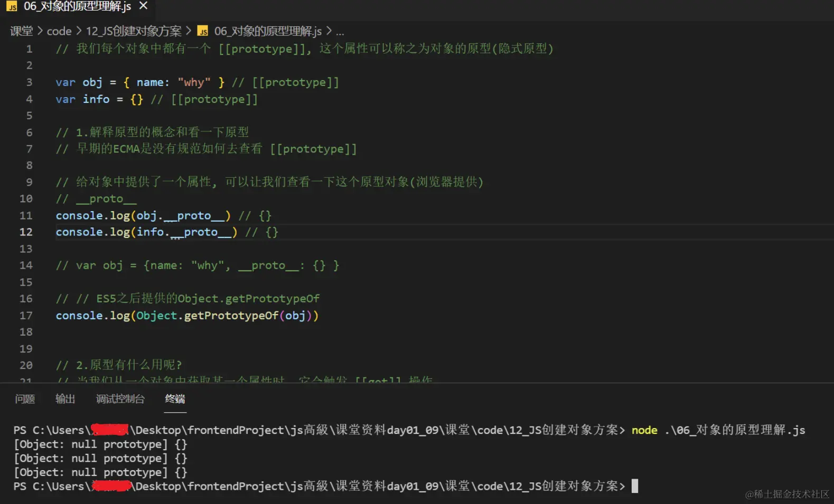This screenshot has height=504, width=834.
Task: Click console.log(info.__proto__) on line 12
Action: (146, 232)
